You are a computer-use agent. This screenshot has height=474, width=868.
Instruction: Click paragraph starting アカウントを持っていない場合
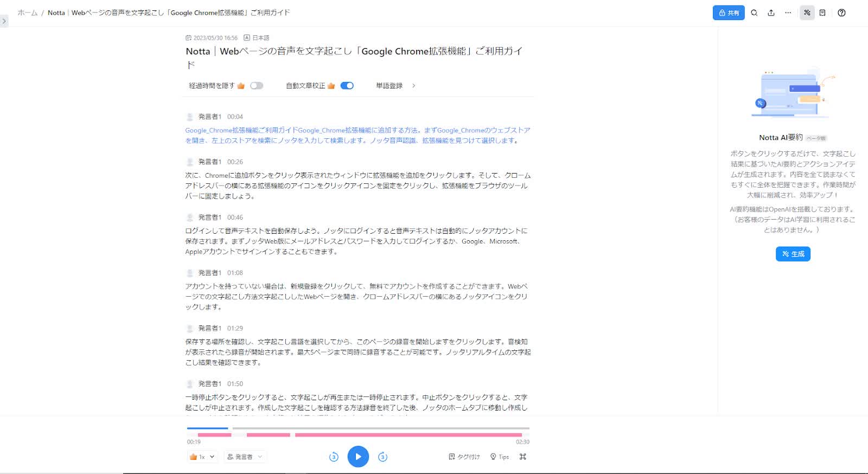tap(356, 297)
